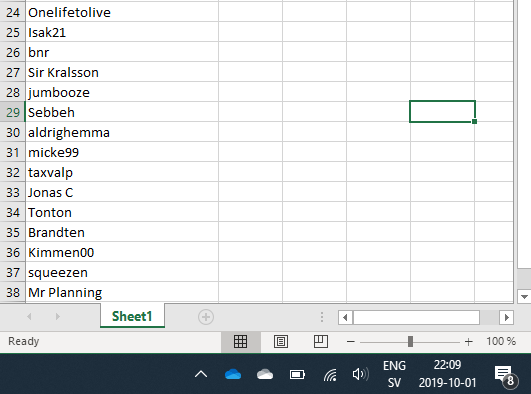Click vertical scrollbar down arrow
The height and width of the screenshot is (394, 531).
[524, 297]
